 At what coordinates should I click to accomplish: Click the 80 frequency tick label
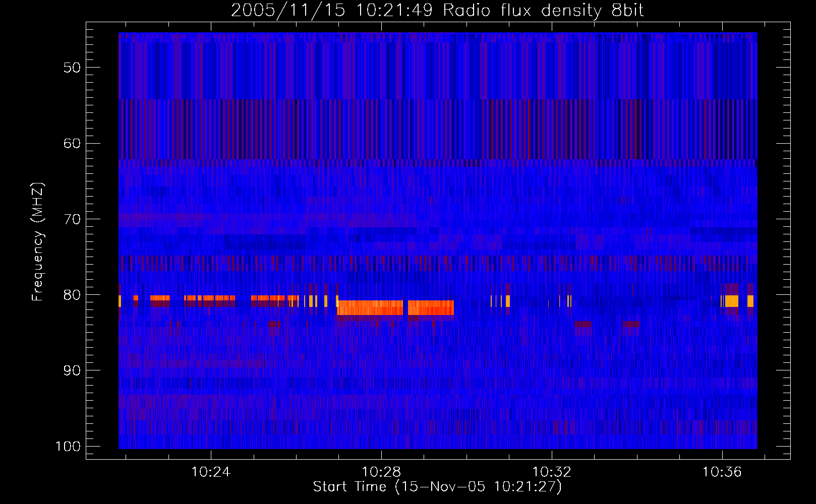72,295
